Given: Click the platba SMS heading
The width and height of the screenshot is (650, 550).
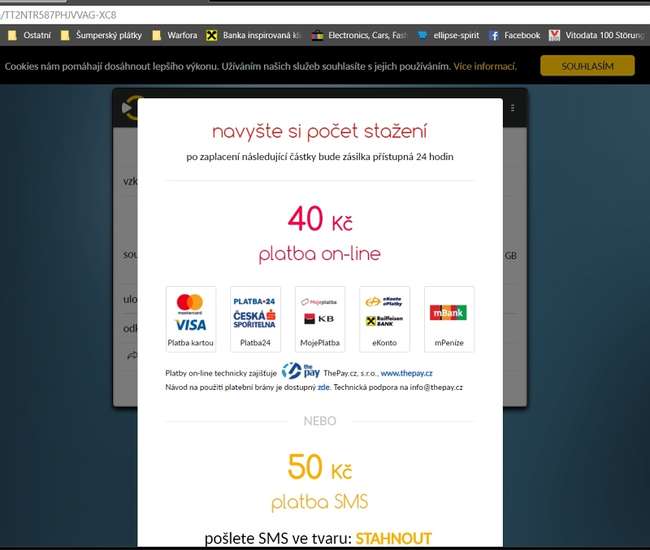Looking at the screenshot, I should 320,502.
